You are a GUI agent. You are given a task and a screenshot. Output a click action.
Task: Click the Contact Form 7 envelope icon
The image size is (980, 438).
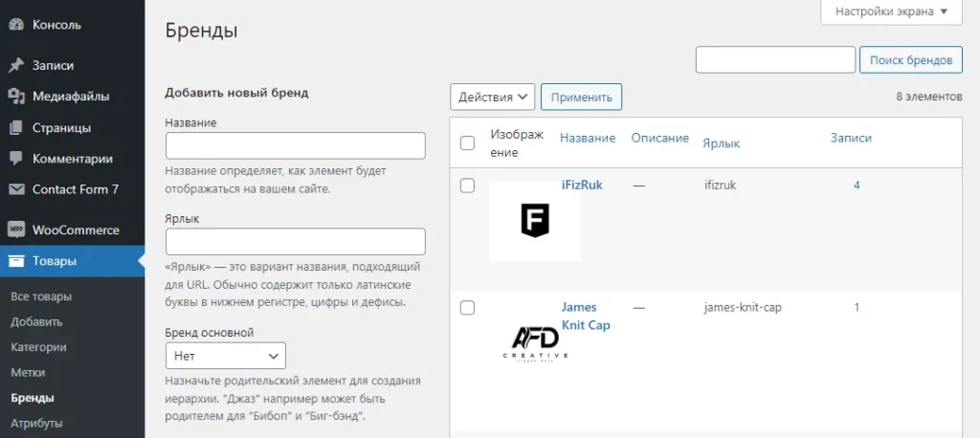(x=17, y=189)
